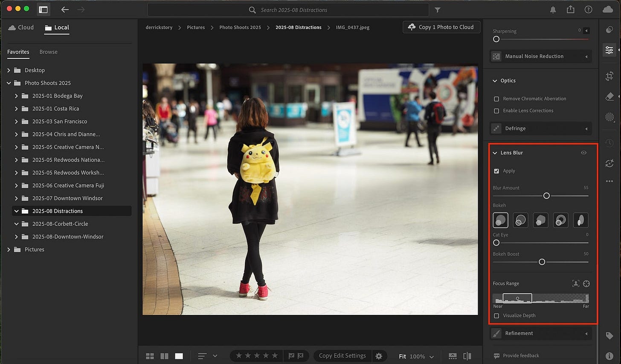Navigate to Pictures breadcrumb
The image size is (621, 364).
pyautogui.click(x=196, y=27)
